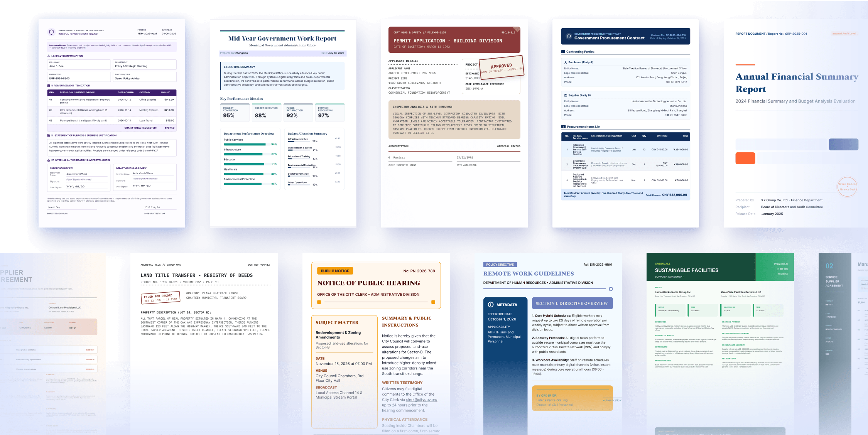Click shield icon under Remote Work Guidelines title

(611, 289)
